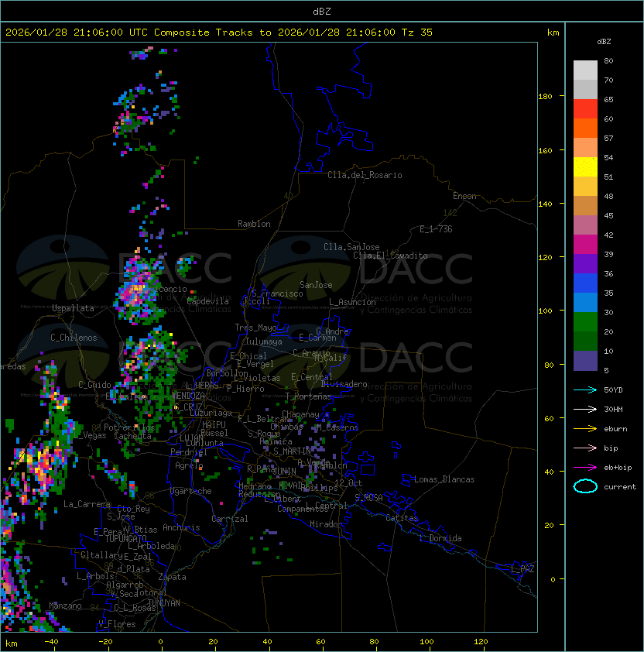
Task: Click the cyan 50YD arrow in legend
Action: pyautogui.click(x=585, y=389)
